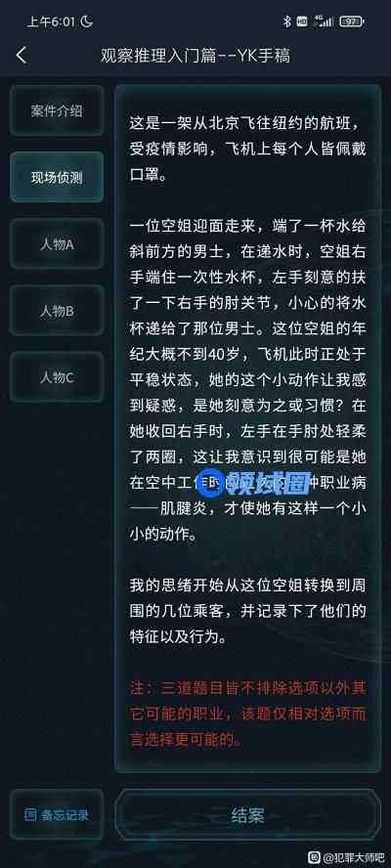Screen dimensions: 391x868
Task: Tap the cellular signal bars icon
Action: click(324, 22)
